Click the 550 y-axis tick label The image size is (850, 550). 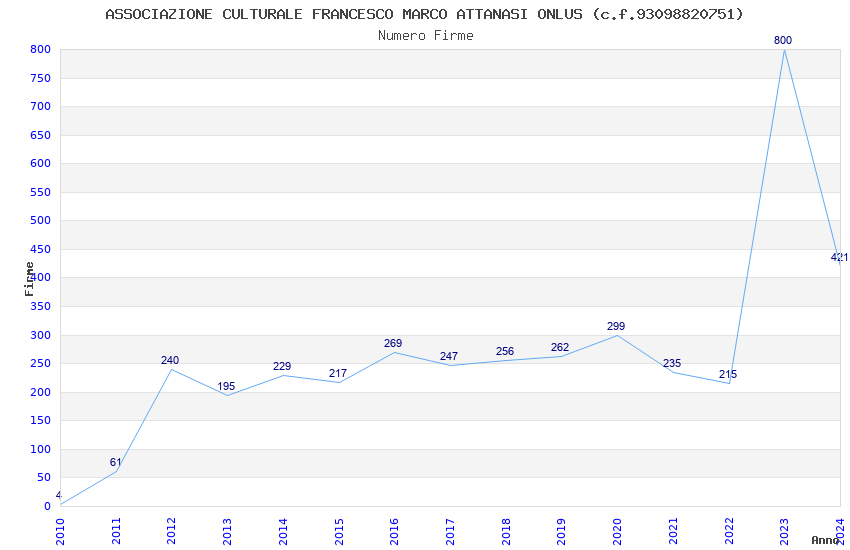[41, 192]
